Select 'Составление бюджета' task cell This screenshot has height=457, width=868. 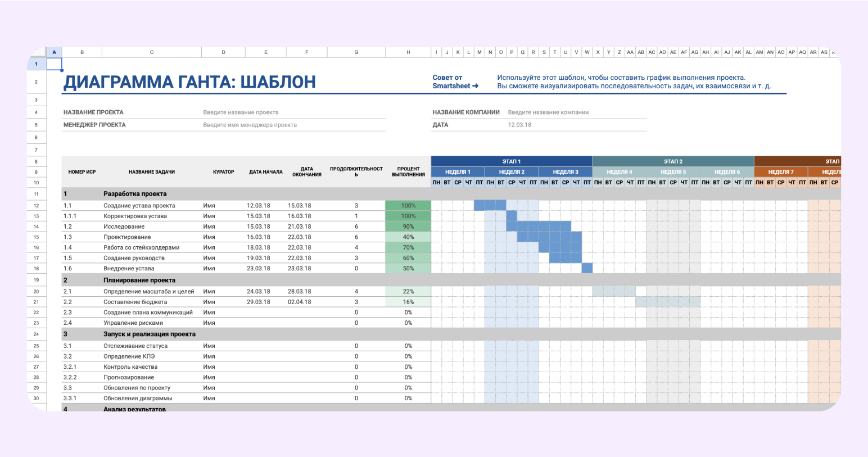pyautogui.click(x=152, y=302)
